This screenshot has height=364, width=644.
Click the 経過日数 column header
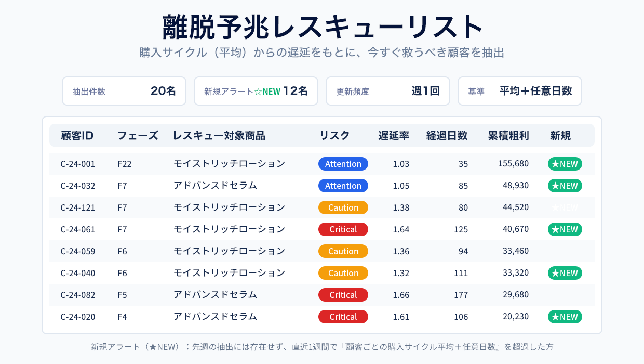click(447, 136)
